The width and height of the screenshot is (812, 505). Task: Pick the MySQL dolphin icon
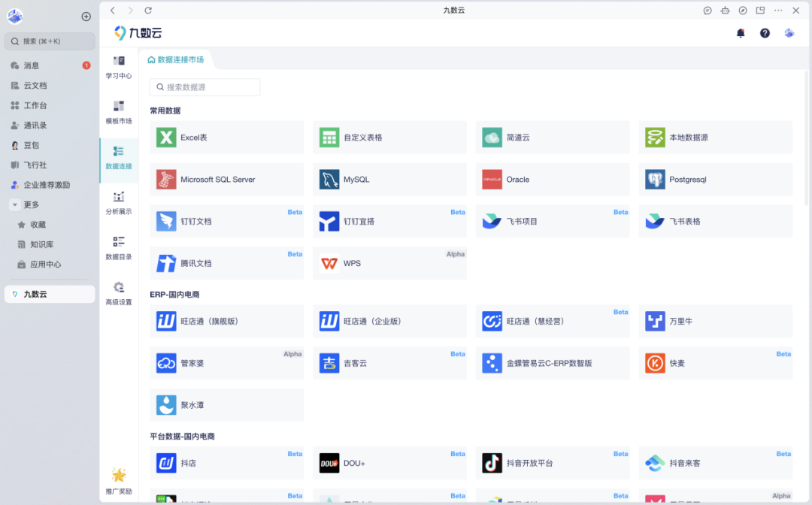[329, 180]
